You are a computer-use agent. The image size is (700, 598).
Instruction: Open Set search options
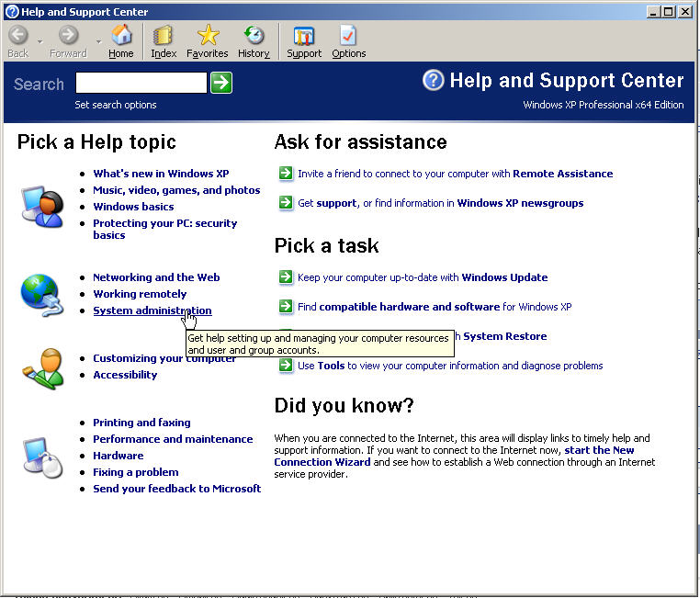[x=115, y=105]
